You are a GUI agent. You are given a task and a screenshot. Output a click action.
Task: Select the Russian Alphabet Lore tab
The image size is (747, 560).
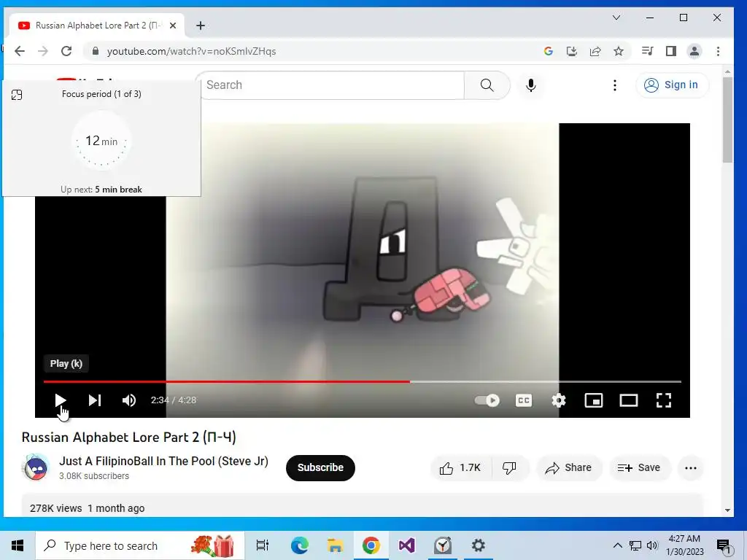click(x=98, y=26)
